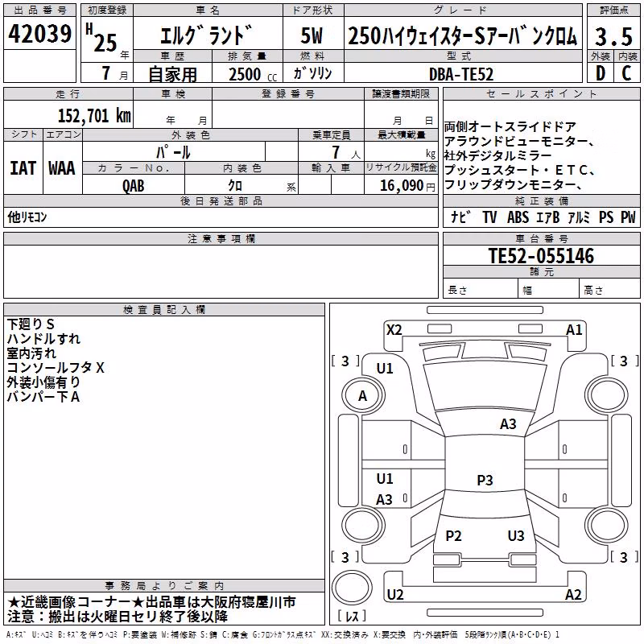Select the color number QAB
This screenshot has height=644, width=644.
pos(133,186)
